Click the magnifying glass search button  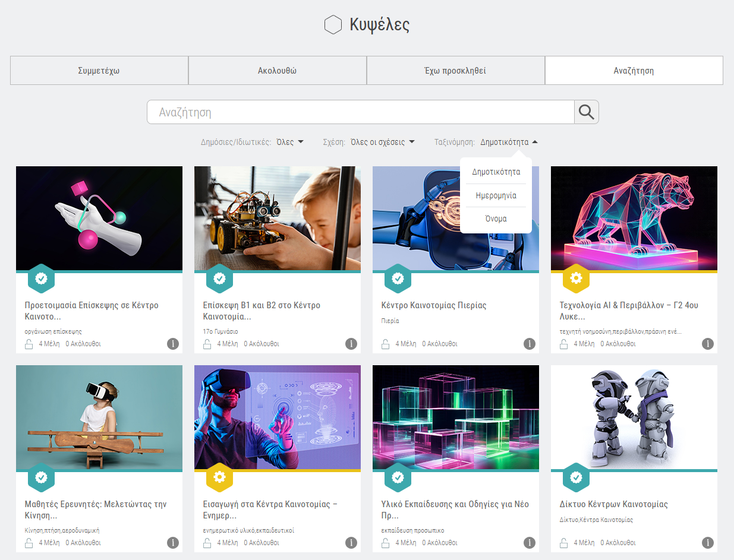[x=586, y=112]
